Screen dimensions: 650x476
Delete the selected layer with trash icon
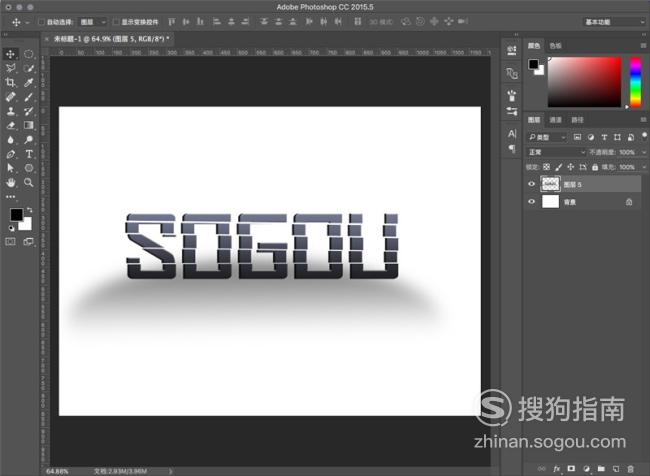631,469
